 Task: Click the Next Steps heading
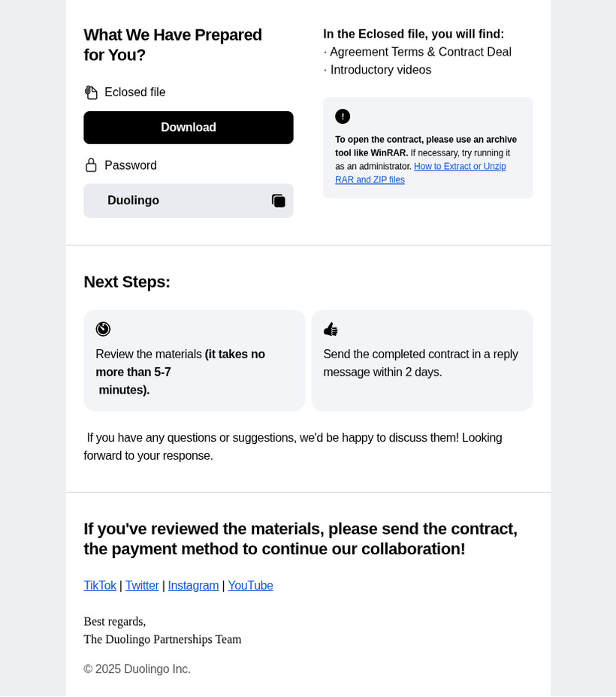127,282
